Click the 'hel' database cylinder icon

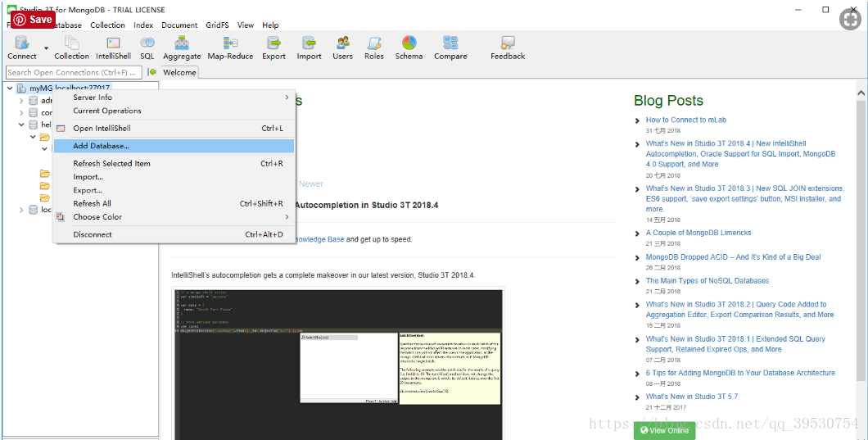coord(34,125)
